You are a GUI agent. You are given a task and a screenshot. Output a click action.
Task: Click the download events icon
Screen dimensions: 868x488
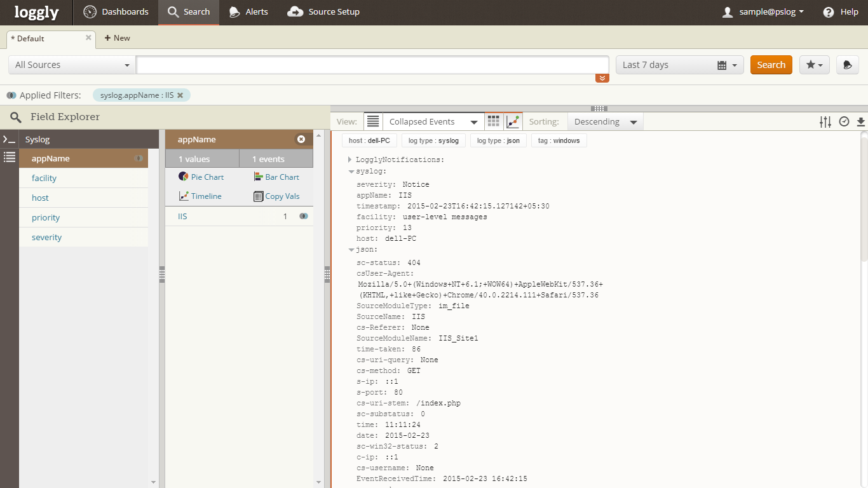pos(861,121)
